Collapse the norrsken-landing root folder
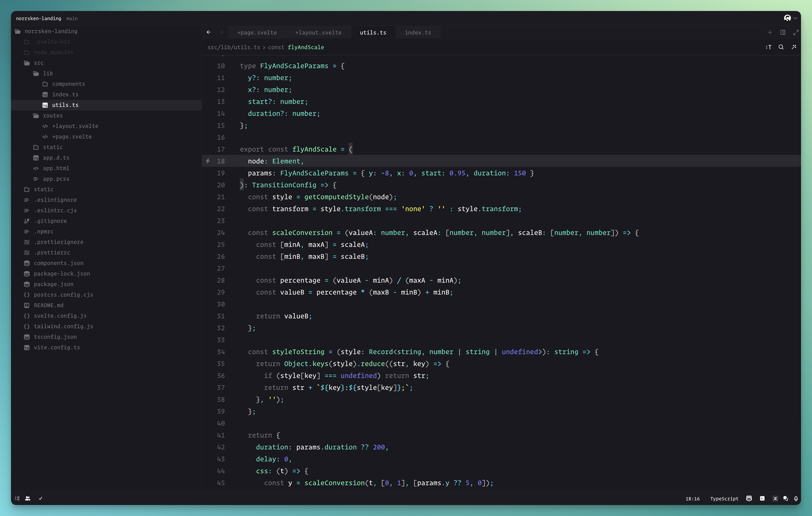This screenshot has width=812, height=516. [106, 31]
